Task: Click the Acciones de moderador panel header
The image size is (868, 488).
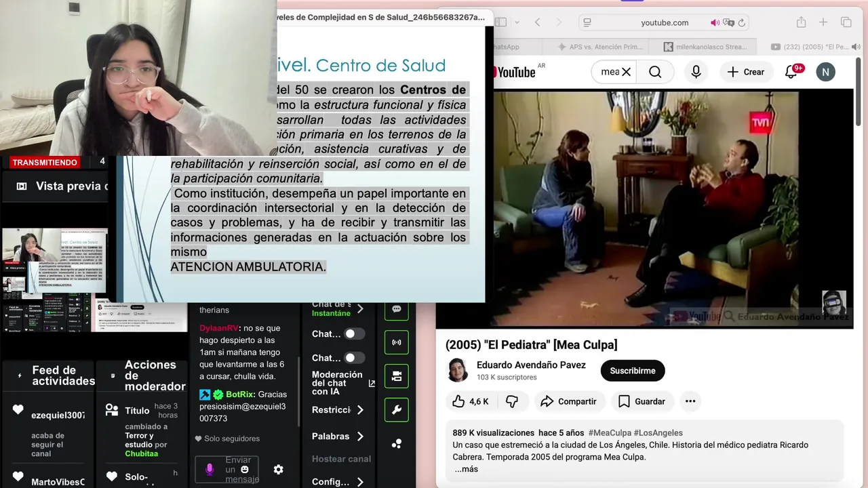Action: tap(155, 375)
